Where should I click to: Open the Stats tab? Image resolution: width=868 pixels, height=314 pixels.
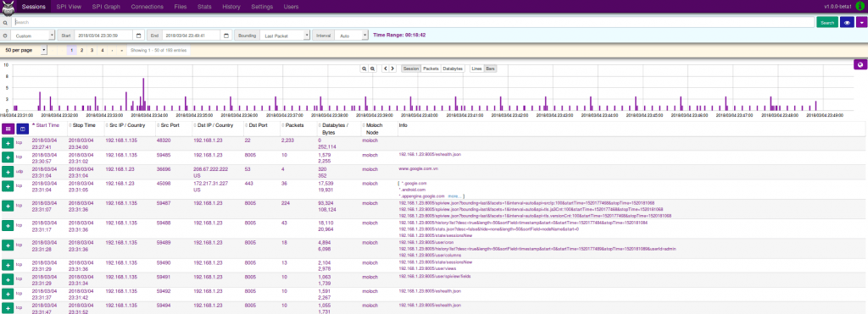pyautogui.click(x=205, y=7)
